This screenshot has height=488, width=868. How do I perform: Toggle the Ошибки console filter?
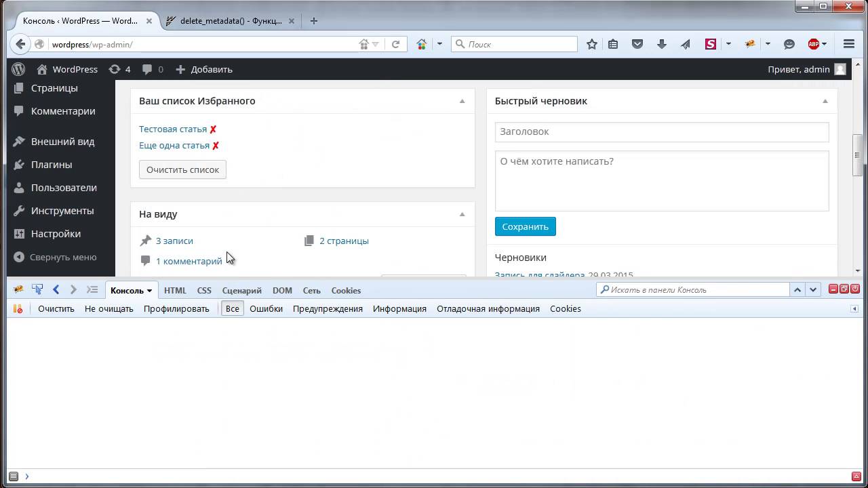tap(266, 308)
